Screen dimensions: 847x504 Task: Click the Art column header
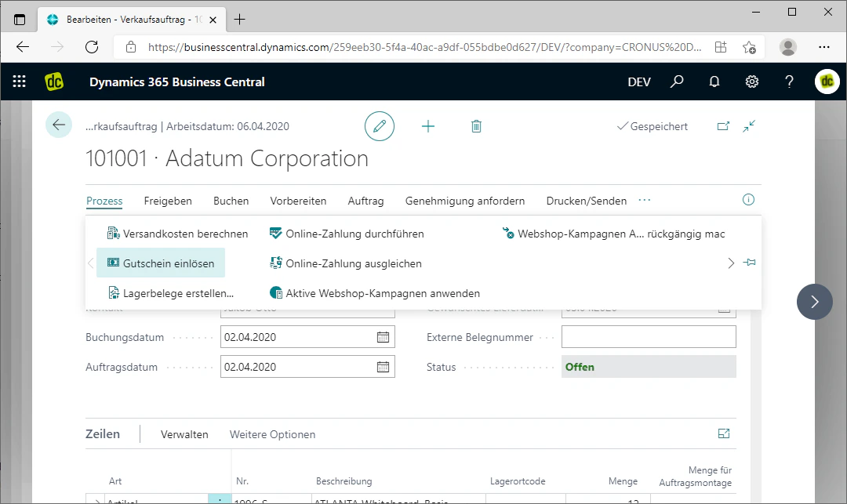tap(115, 480)
